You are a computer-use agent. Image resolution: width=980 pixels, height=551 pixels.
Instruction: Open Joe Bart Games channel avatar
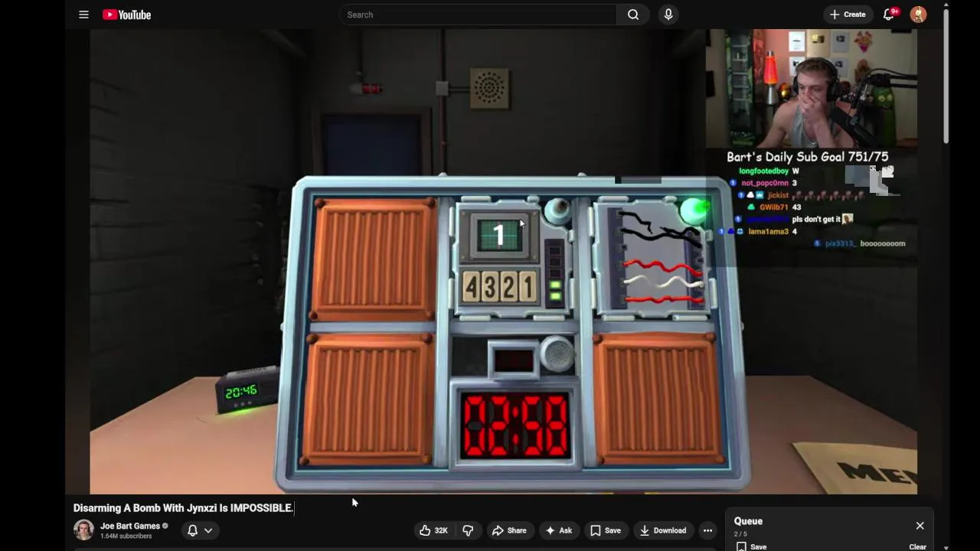click(83, 530)
